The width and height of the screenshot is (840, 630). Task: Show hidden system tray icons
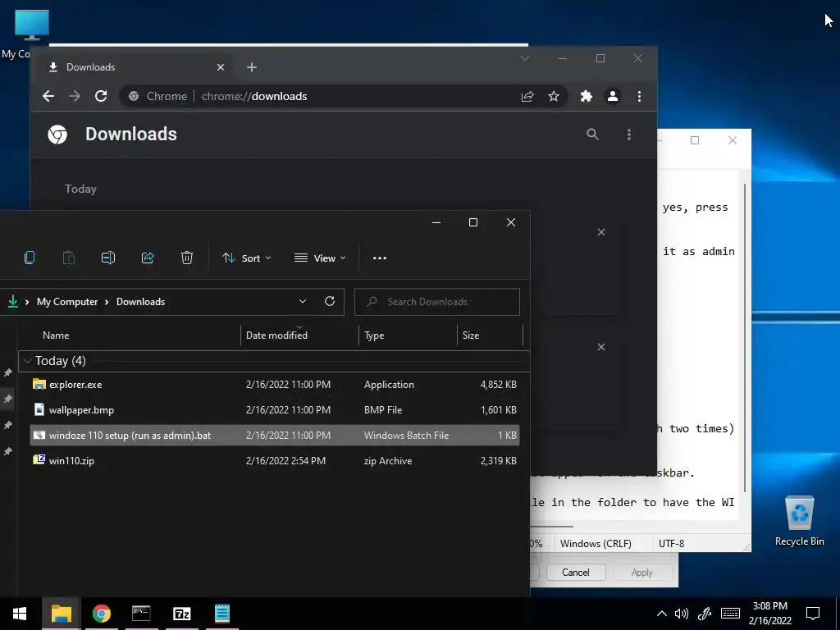[662, 614]
